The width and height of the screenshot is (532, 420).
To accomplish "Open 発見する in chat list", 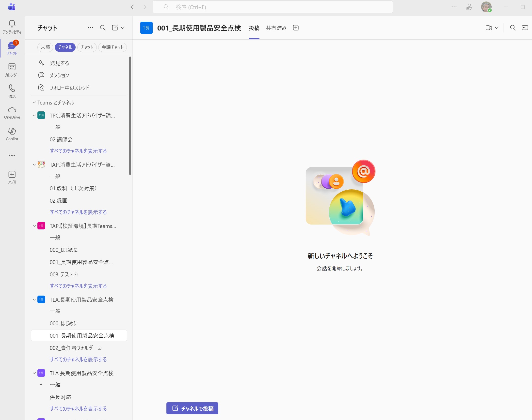I will pyautogui.click(x=79, y=63).
